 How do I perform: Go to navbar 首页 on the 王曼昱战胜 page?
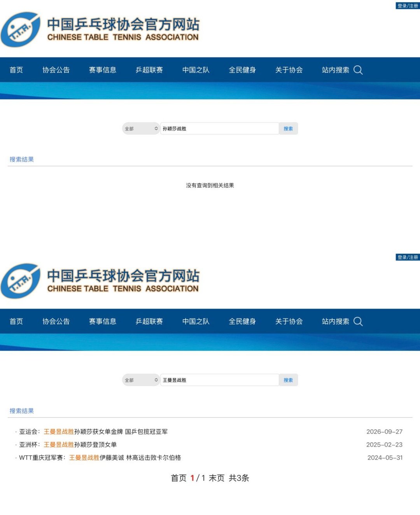coord(16,322)
